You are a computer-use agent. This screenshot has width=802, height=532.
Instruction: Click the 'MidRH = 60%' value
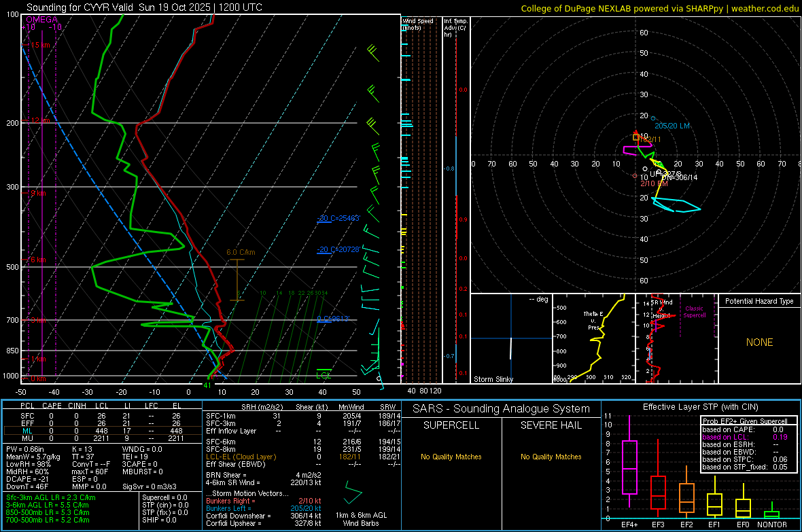(28, 472)
